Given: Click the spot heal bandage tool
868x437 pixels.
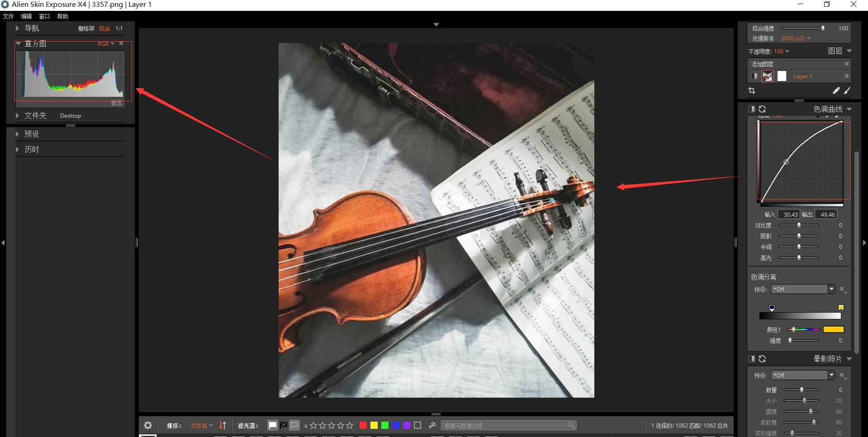Looking at the screenshot, I should 836,90.
